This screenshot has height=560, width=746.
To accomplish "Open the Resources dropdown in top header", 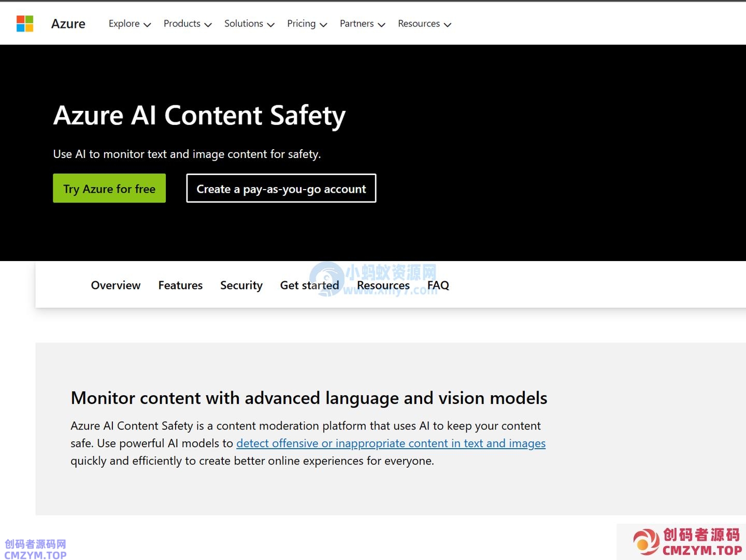I will pos(424,24).
